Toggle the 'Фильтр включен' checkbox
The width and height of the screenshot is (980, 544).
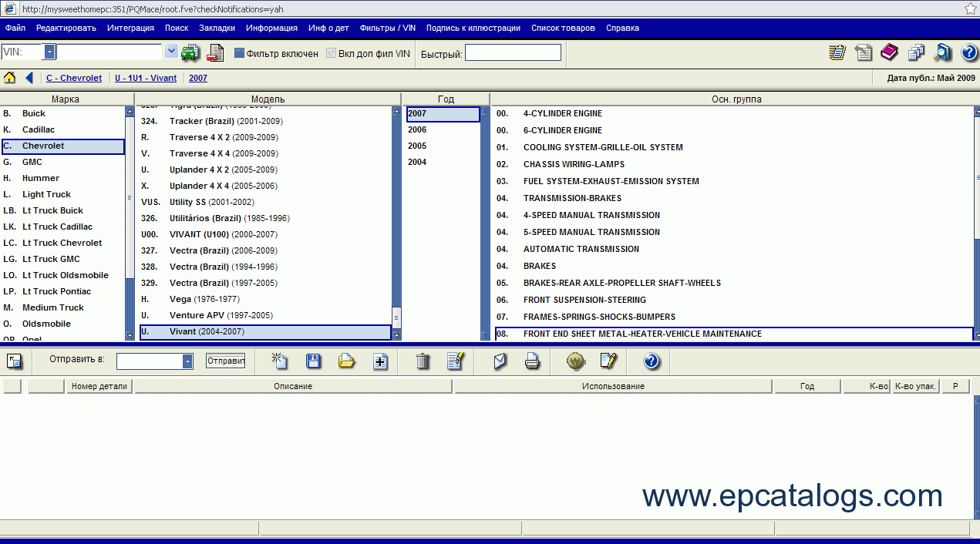tap(239, 53)
